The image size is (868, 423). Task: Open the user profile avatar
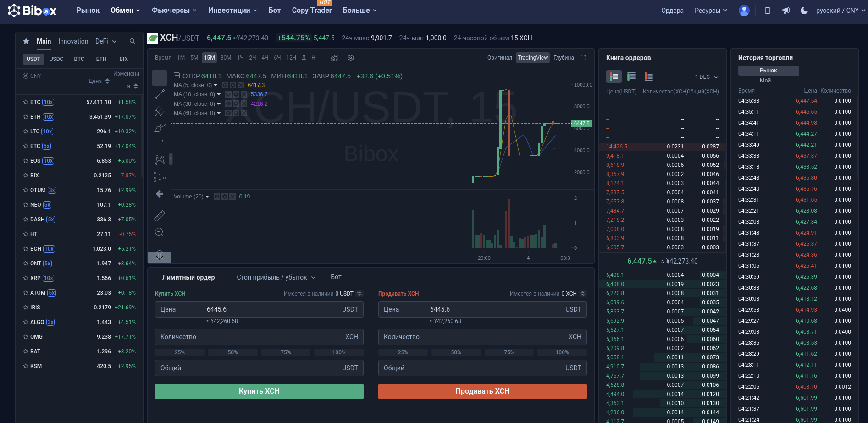744,11
